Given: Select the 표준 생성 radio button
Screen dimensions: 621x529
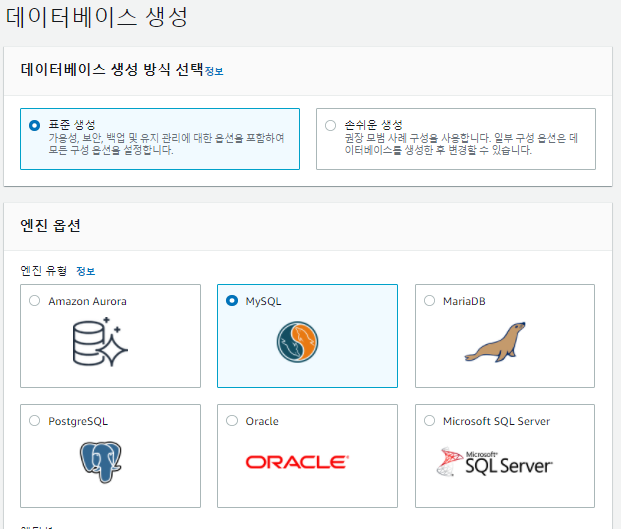Looking at the screenshot, I should 34,126.
